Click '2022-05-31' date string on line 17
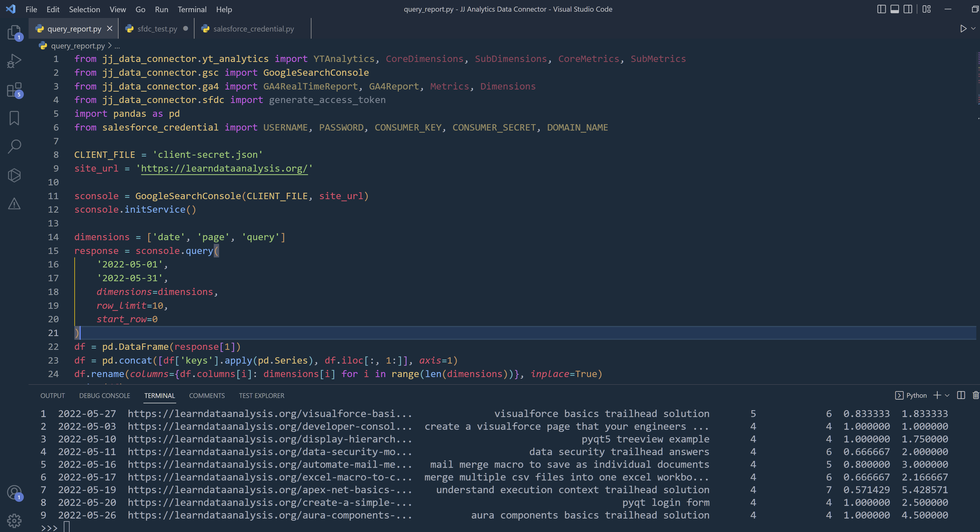 click(x=130, y=278)
